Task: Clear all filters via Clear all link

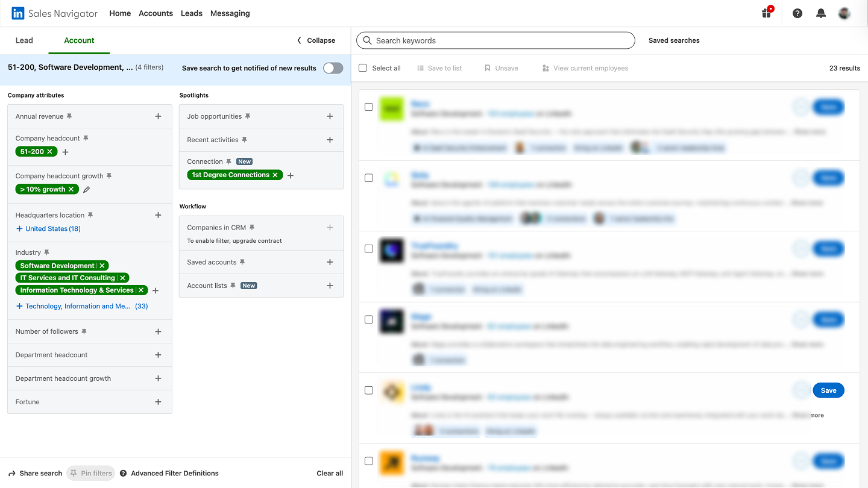Action: (329, 473)
